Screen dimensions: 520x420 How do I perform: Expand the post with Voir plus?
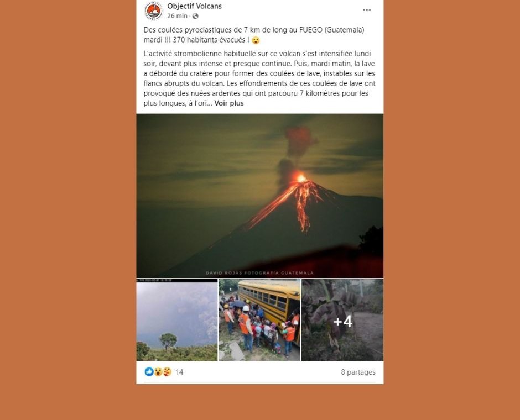[x=229, y=103]
